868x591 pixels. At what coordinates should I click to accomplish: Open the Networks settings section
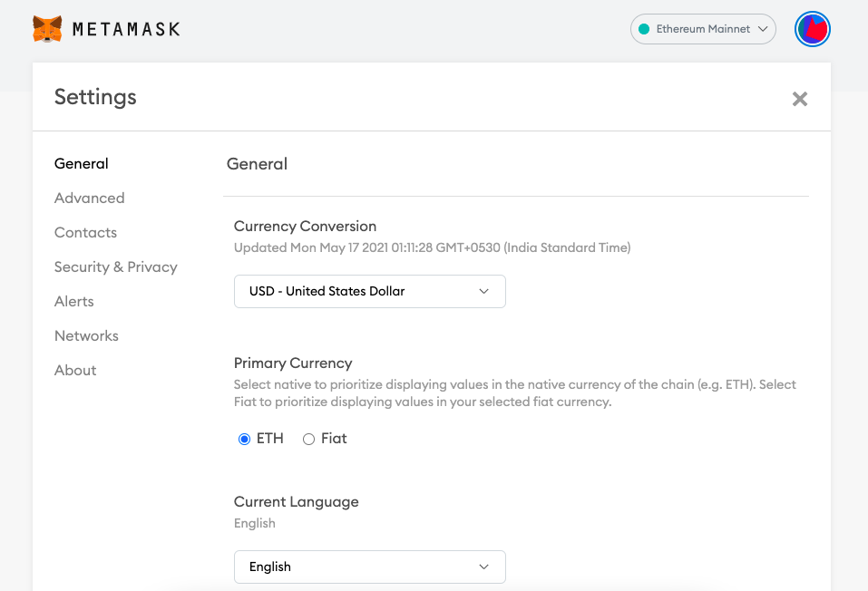coord(86,336)
